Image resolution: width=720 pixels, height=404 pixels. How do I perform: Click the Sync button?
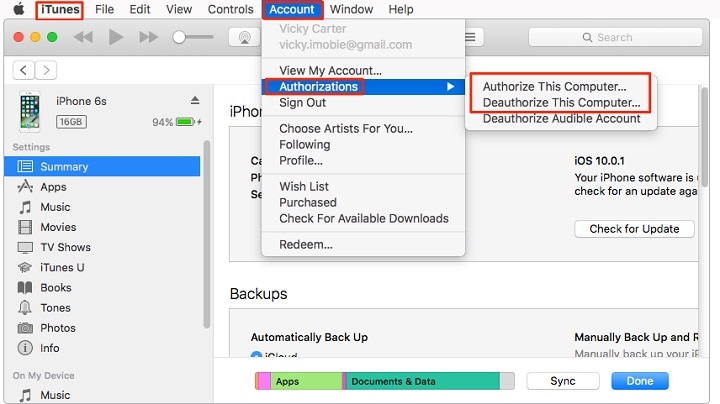[x=563, y=381]
